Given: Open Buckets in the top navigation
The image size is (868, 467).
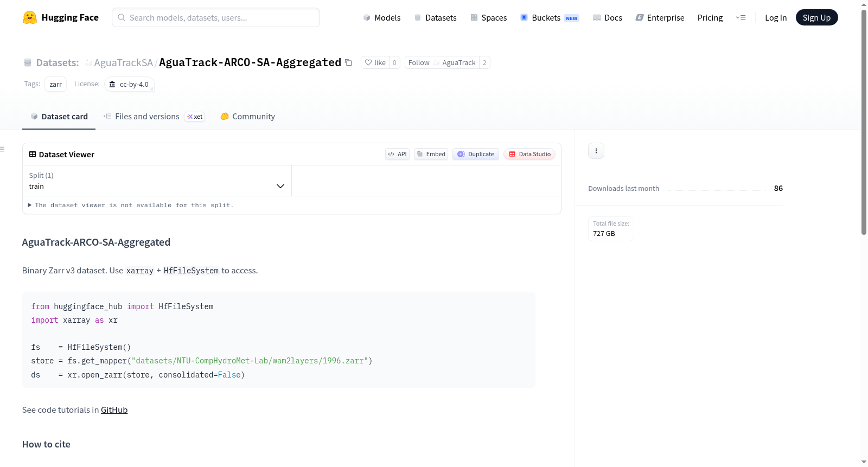Looking at the screenshot, I should pyautogui.click(x=550, y=18).
